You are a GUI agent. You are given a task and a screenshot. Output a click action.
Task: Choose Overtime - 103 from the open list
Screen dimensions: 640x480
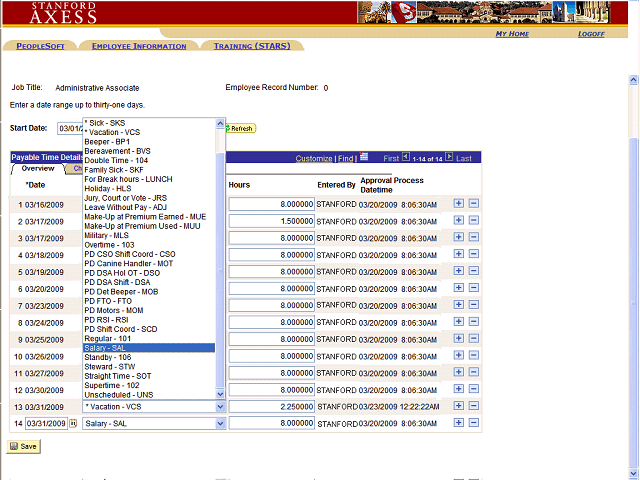coord(110,244)
